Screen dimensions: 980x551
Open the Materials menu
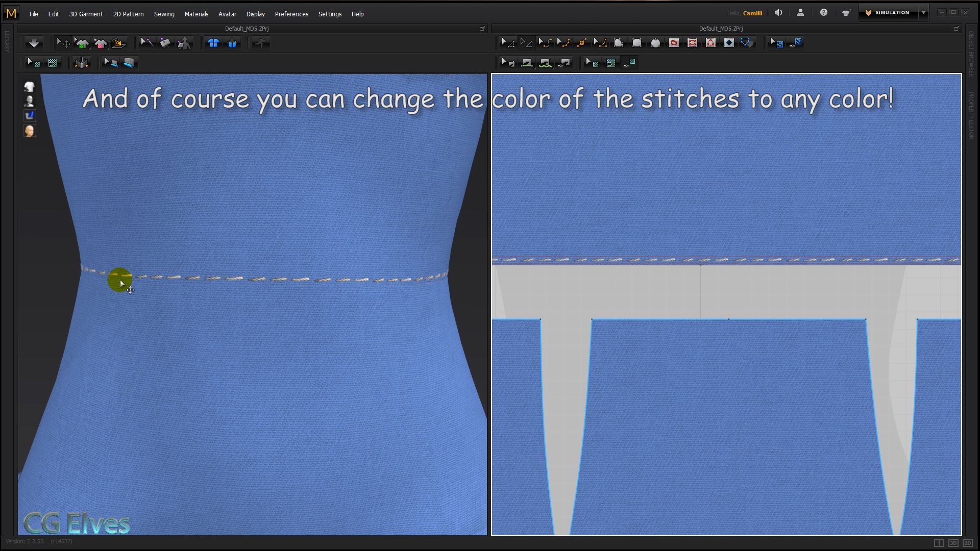[x=197, y=14]
